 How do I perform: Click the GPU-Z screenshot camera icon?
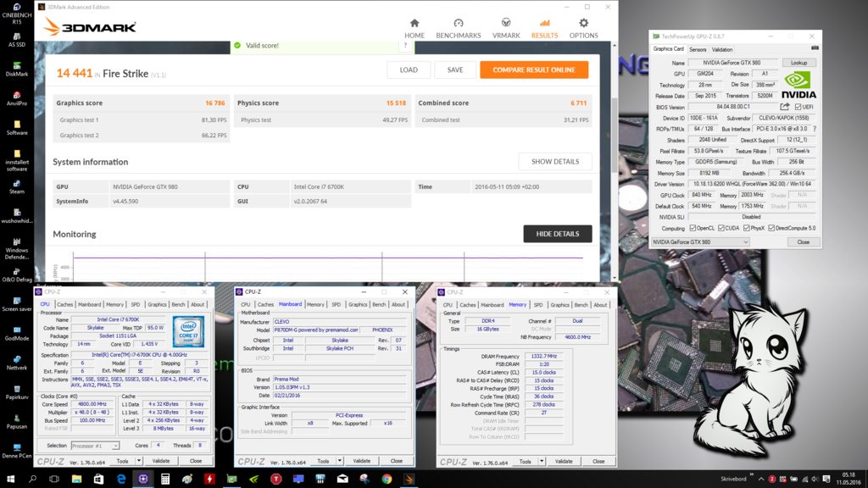(815, 48)
